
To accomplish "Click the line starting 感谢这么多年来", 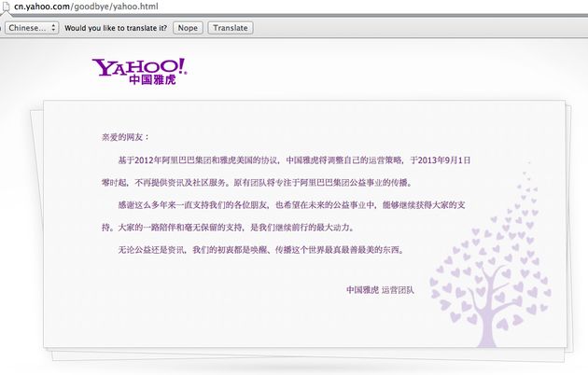I will click(x=291, y=205).
